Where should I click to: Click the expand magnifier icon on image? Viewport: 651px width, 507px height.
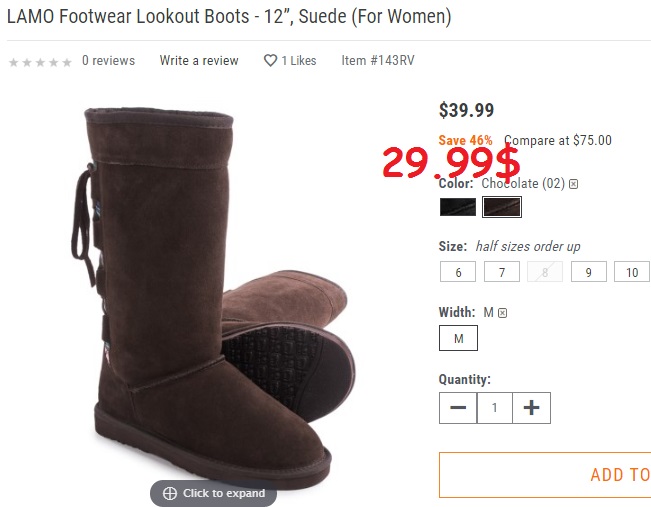[x=170, y=493]
